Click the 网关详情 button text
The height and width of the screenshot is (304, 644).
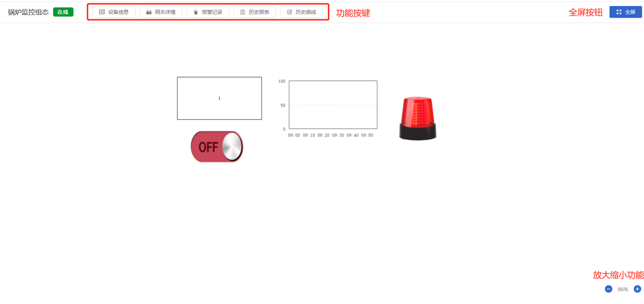(x=165, y=12)
